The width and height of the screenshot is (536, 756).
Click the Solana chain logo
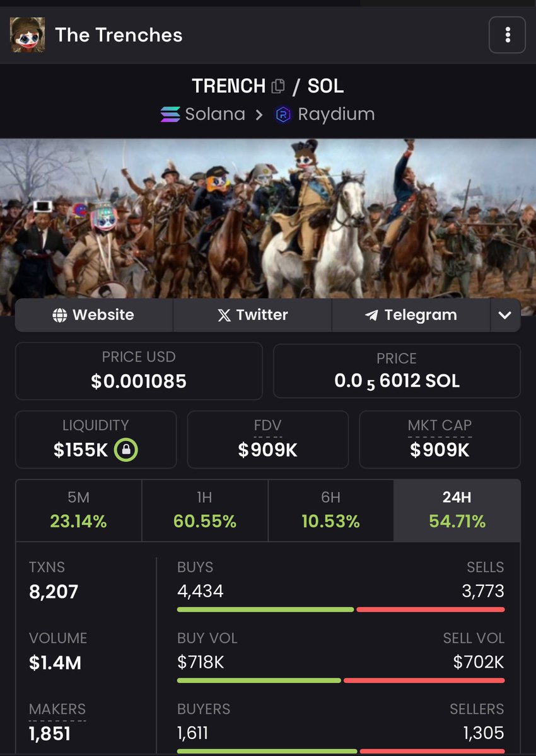(x=170, y=115)
